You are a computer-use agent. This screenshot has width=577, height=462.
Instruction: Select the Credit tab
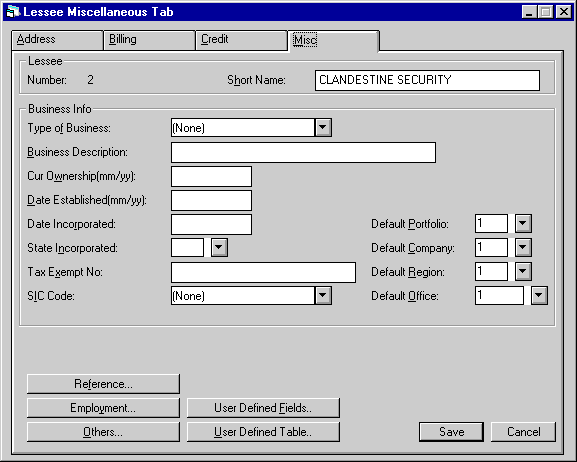241,40
